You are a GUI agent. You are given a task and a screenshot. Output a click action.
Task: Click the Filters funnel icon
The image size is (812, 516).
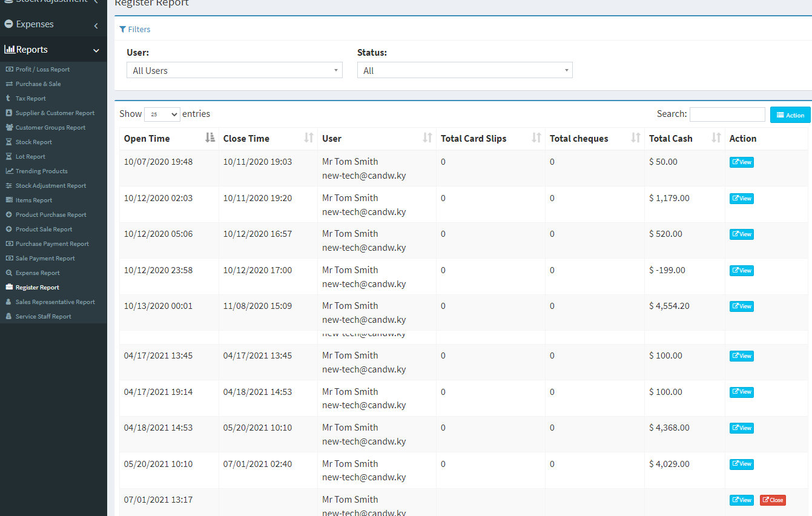tap(123, 29)
